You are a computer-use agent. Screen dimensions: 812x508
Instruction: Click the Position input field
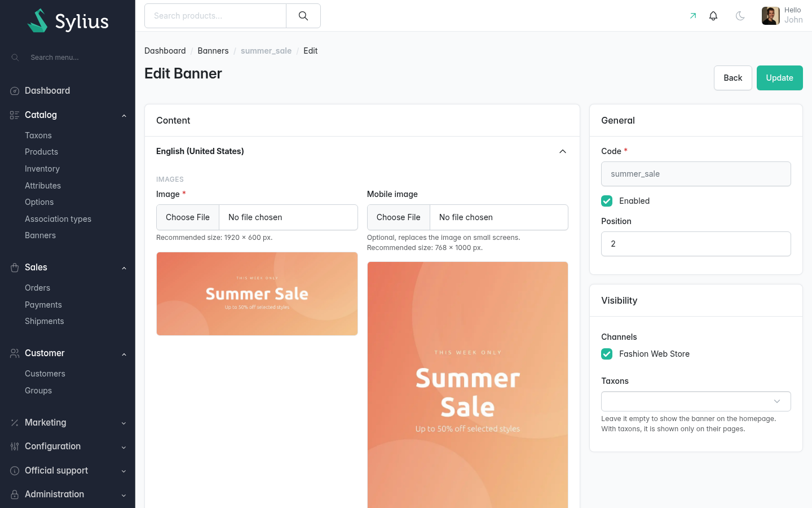(x=696, y=244)
